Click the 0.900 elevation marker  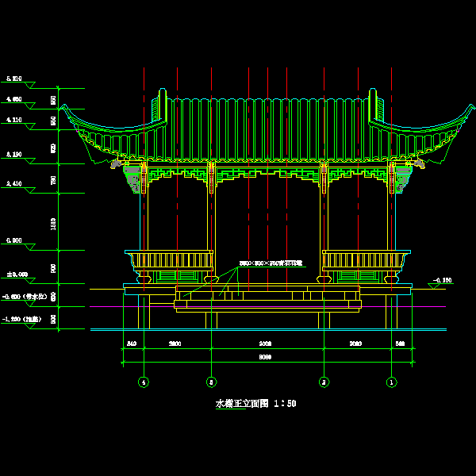pos(14,239)
